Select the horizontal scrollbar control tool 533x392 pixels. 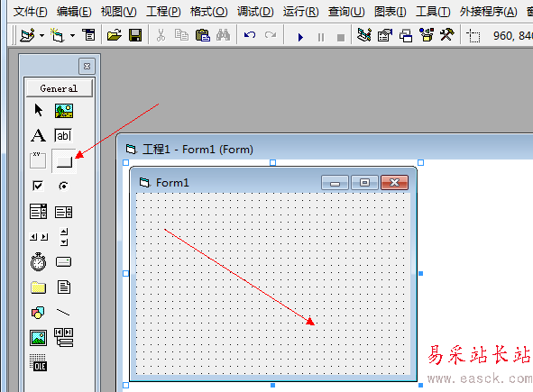(x=39, y=237)
